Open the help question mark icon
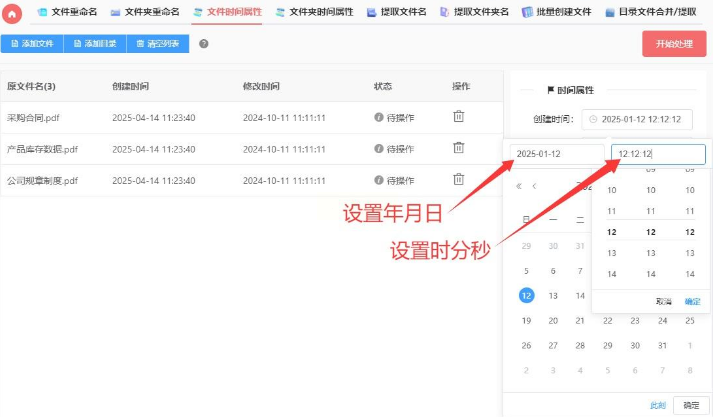The width and height of the screenshot is (714, 417). (204, 44)
